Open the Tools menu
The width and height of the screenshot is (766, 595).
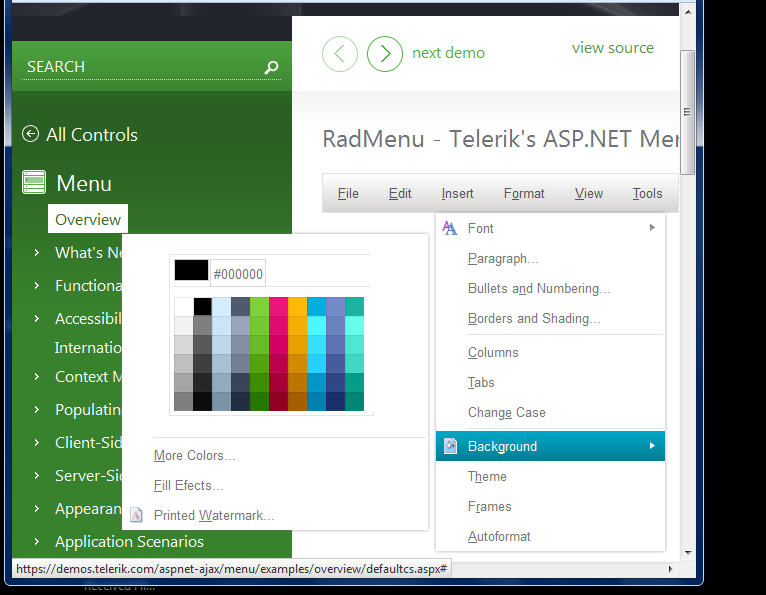point(647,193)
